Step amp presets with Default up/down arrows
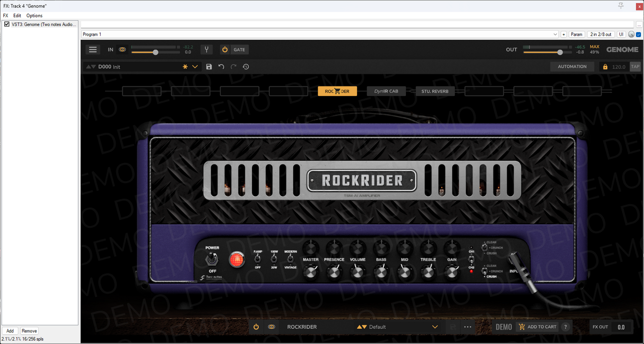Viewport: 644px width, 344px height. [x=362, y=327]
